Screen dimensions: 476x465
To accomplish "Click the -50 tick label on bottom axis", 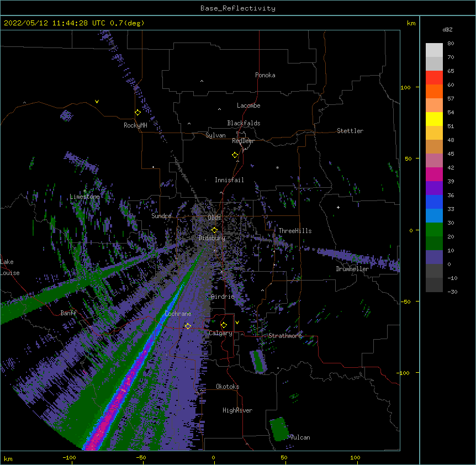I will tap(141, 457).
